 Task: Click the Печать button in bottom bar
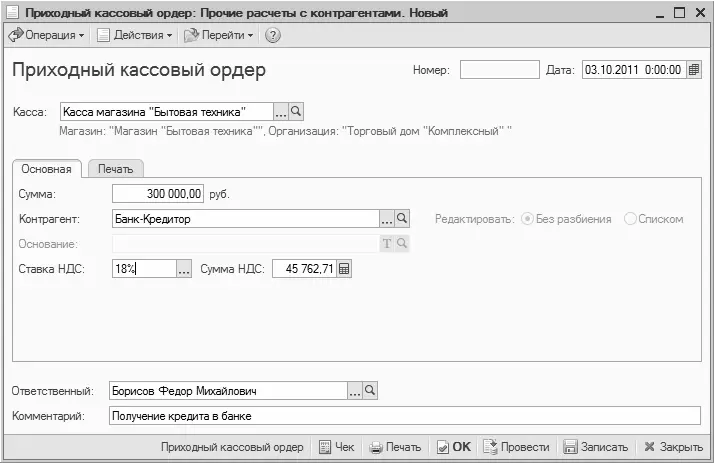[x=395, y=447]
